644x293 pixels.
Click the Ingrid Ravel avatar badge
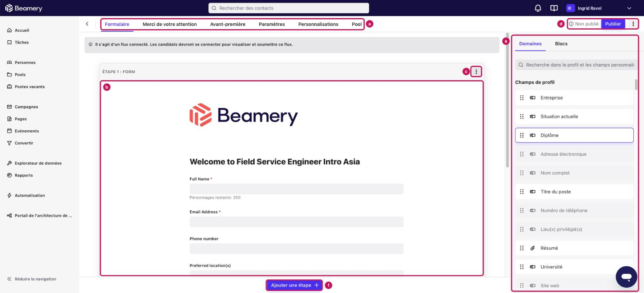(570, 8)
